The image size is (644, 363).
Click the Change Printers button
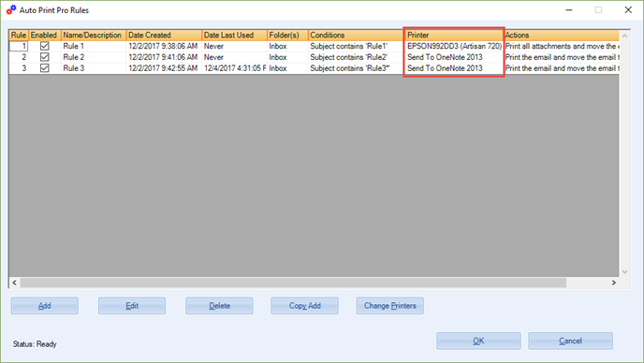click(390, 306)
